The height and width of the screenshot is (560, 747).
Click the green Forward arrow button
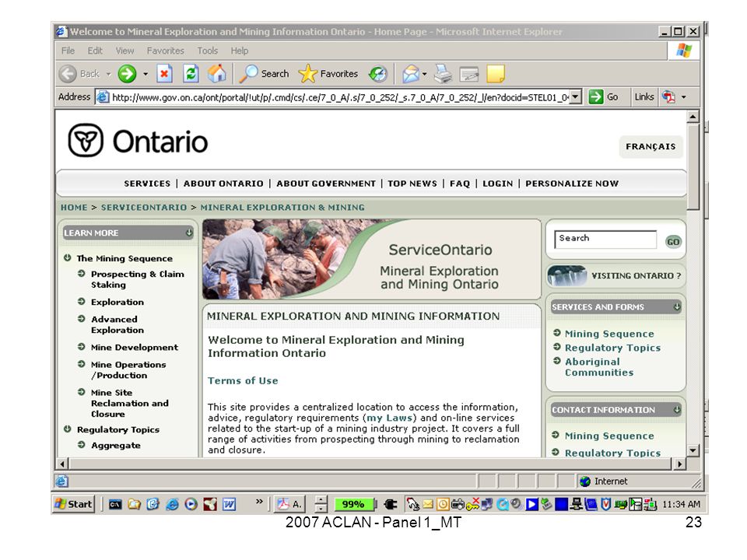[x=127, y=74]
